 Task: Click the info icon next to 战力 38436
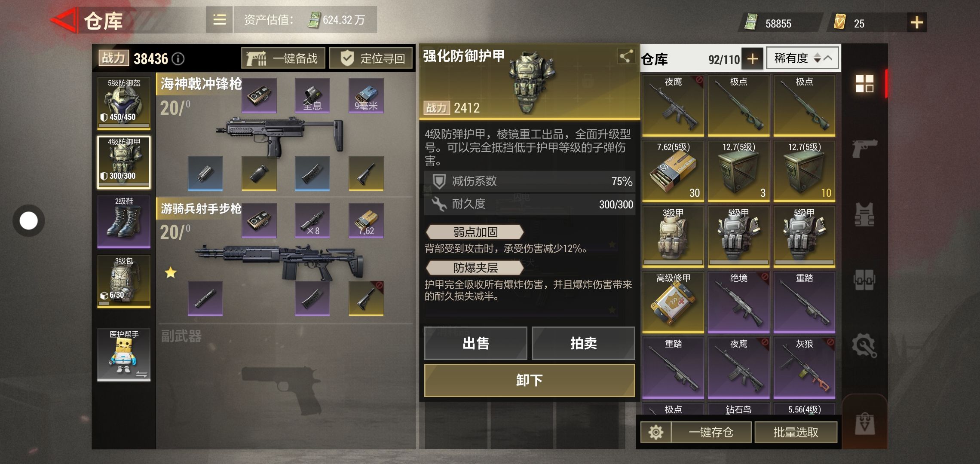click(x=178, y=59)
